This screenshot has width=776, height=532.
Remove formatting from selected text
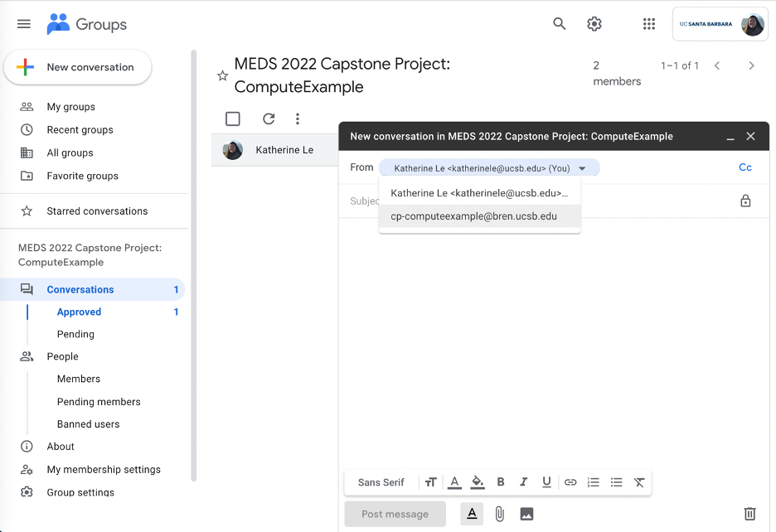pos(639,482)
